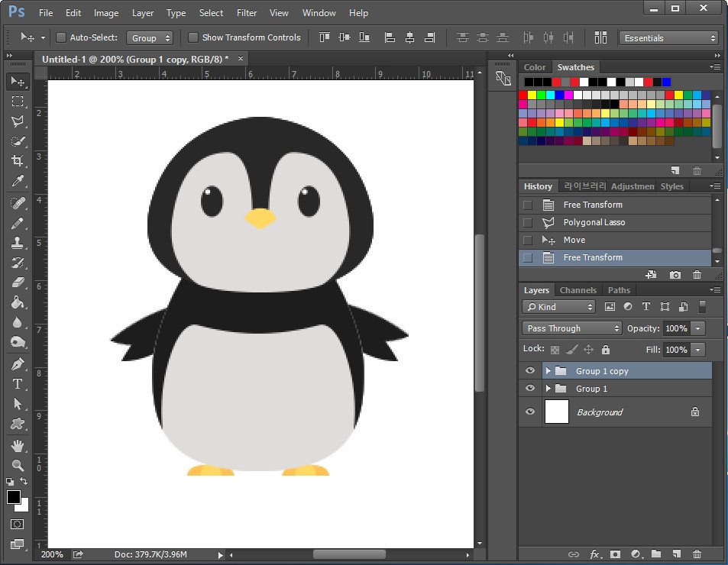728x565 pixels.
Task: Open the Layer menu
Action: coord(143,13)
